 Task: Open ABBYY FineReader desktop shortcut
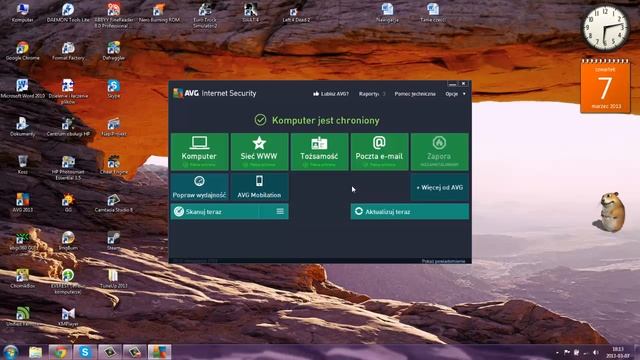pyautogui.click(x=113, y=16)
